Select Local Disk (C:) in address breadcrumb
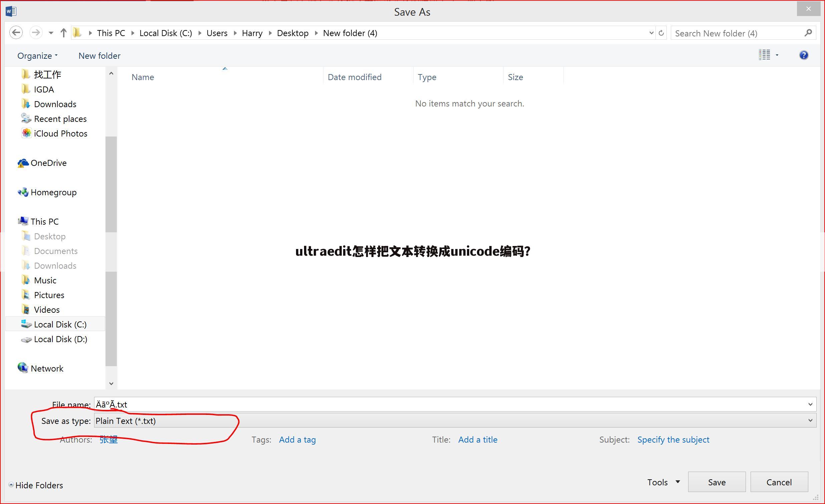The height and width of the screenshot is (504, 825). pyautogui.click(x=166, y=33)
